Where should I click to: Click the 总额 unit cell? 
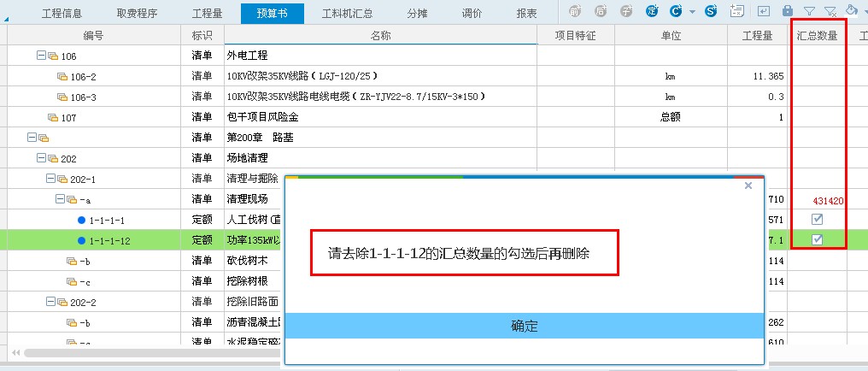point(671,117)
